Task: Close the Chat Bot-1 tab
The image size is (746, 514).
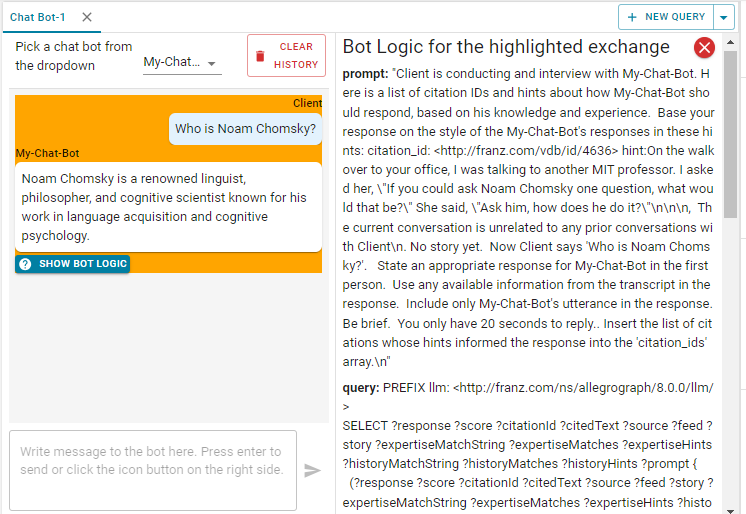Action: pos(87,17)
